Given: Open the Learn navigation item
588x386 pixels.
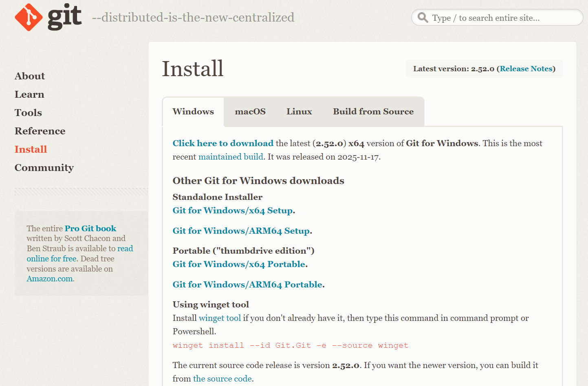Looking at the screenshot, I should click(29, 94).
